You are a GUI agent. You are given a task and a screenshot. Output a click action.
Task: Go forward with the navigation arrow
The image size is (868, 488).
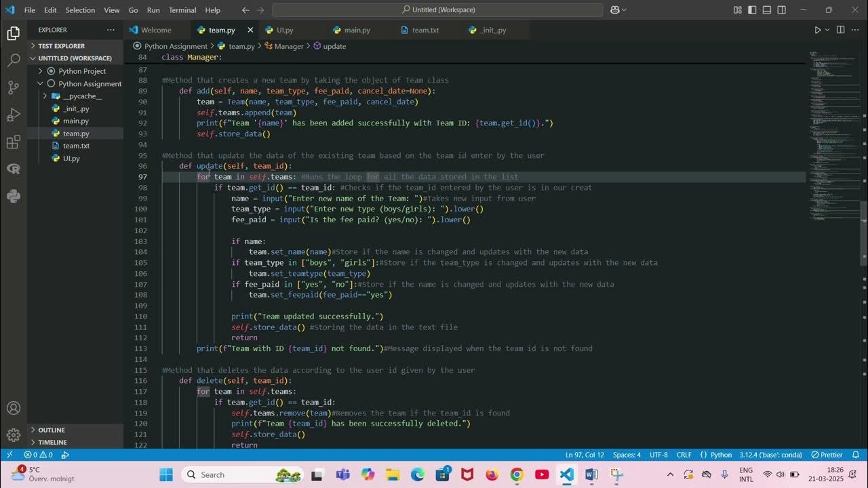260,10
